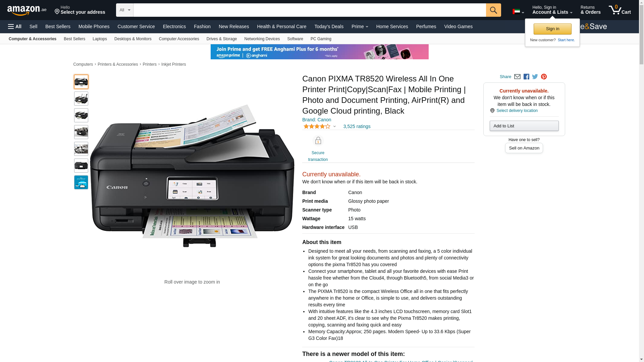Select the Electronics navigation item
Image resolution: width=644 pixels, height=362 pixels.
174,26
